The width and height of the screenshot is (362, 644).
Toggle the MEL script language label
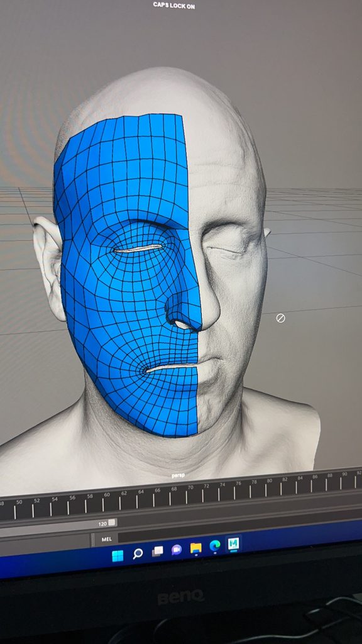[106, 539]
